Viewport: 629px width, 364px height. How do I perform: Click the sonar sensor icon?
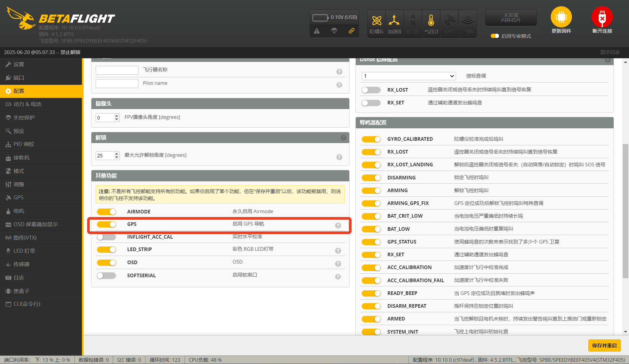468,20
